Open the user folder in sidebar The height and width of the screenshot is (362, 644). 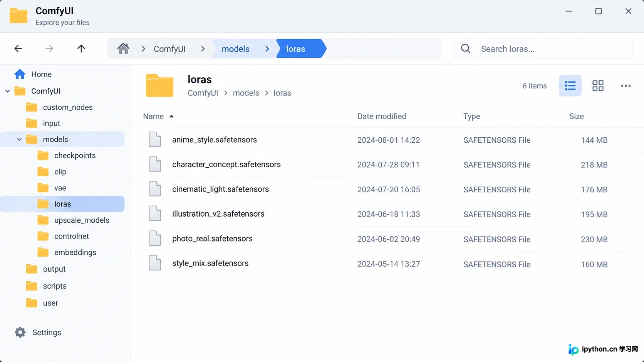[50, 303]
